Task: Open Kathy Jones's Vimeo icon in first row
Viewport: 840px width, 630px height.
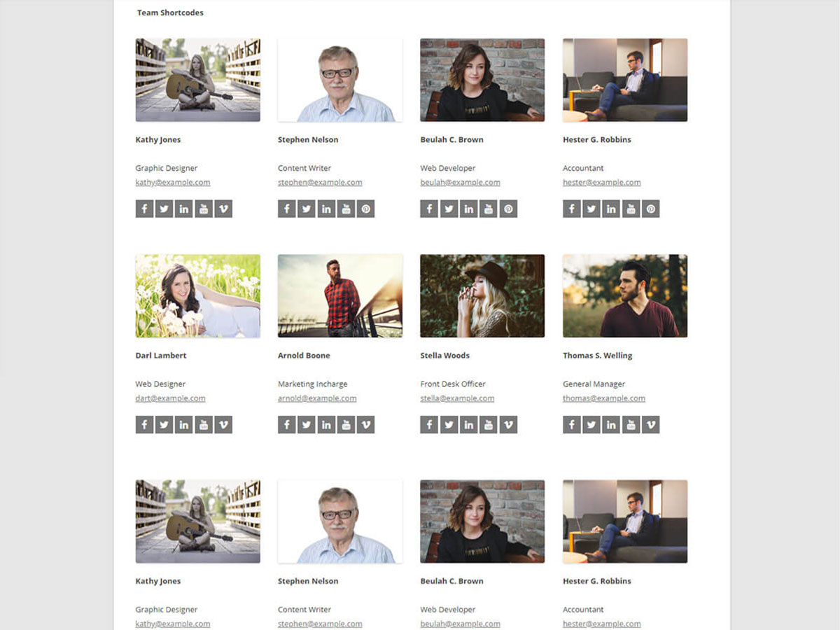Action: pyautogui.click(x=223, y=209)
